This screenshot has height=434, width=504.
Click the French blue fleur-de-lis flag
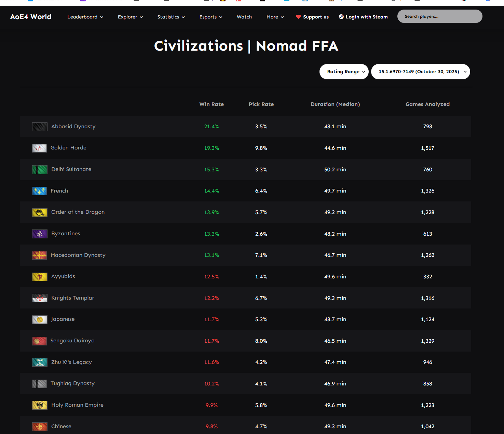click(x=39, y=191)
